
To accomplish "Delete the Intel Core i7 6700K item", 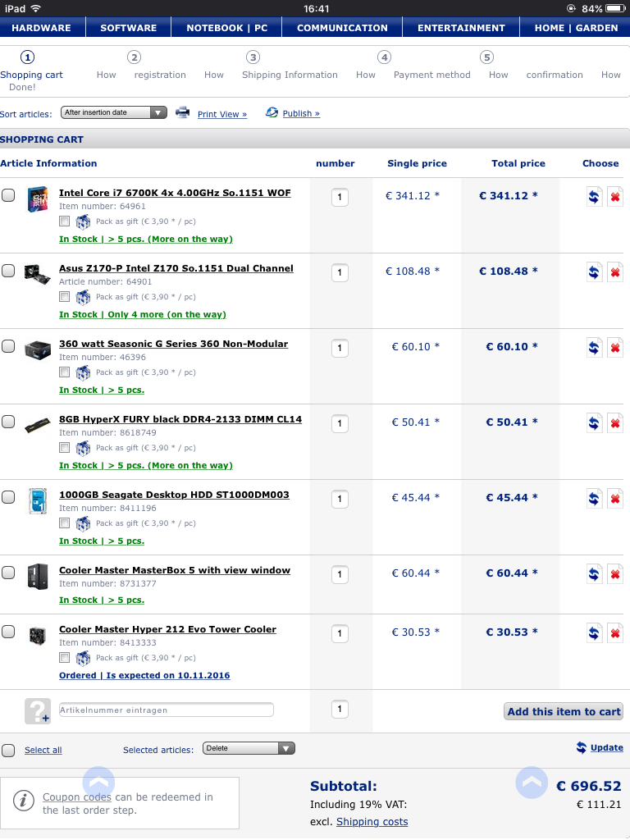I will pos(615,197).
